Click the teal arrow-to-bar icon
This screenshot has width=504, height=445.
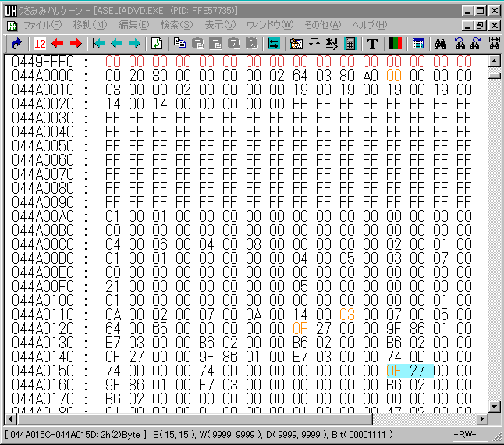click(x=99, y=44)
